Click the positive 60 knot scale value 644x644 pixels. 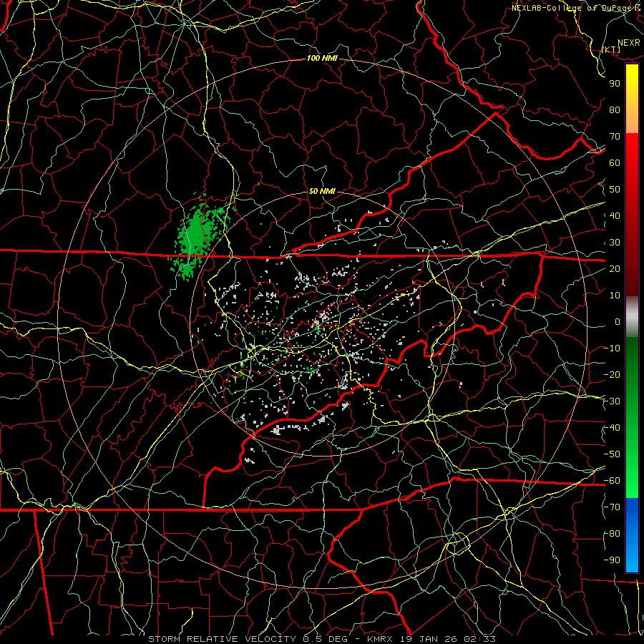coord(615,162)
